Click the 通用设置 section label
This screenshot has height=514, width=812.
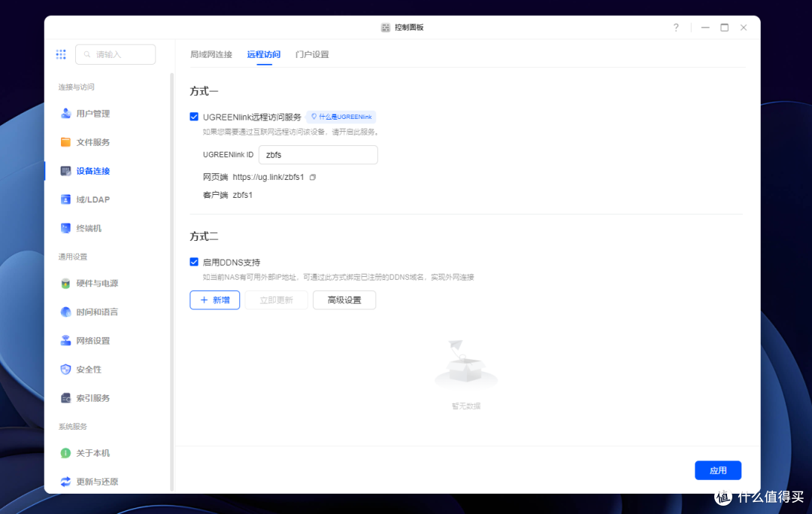coord(73,257)
